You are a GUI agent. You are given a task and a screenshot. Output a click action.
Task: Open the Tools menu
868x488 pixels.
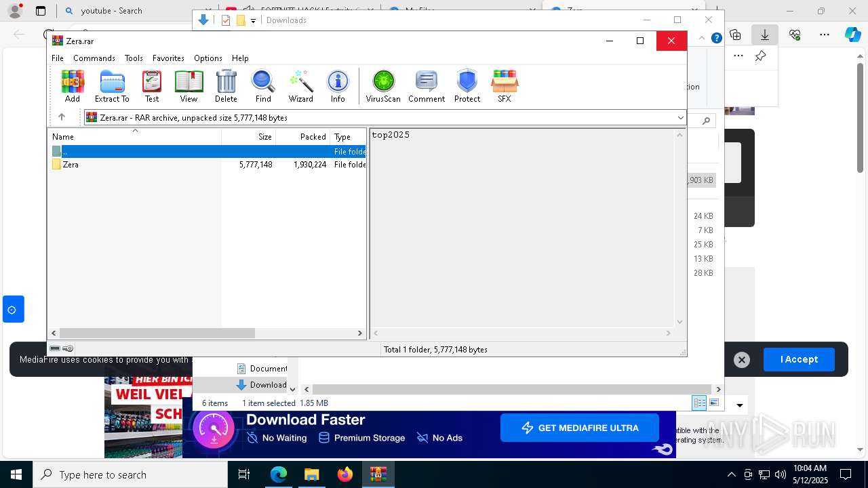pos(134,58)
